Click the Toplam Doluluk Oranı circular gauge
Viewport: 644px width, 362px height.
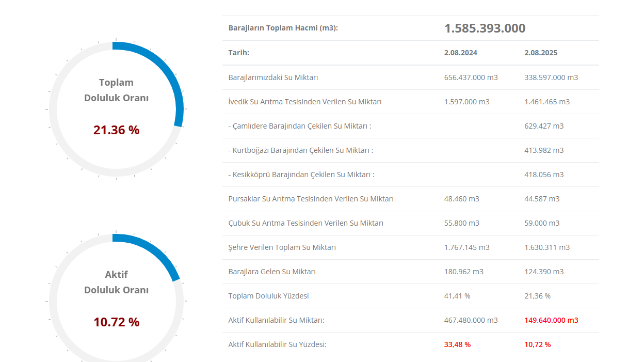(116, 109)
